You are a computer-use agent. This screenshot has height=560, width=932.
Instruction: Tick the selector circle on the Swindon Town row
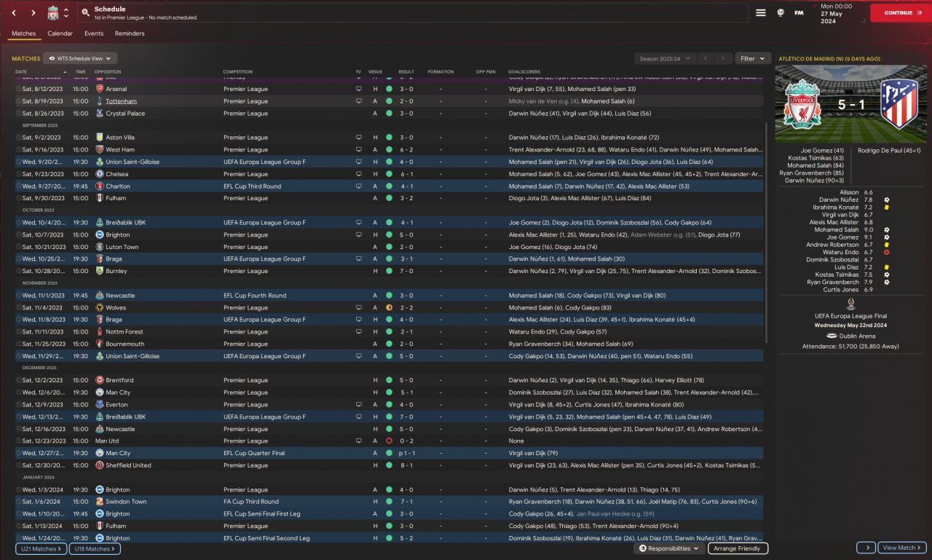tap(18, 502)
